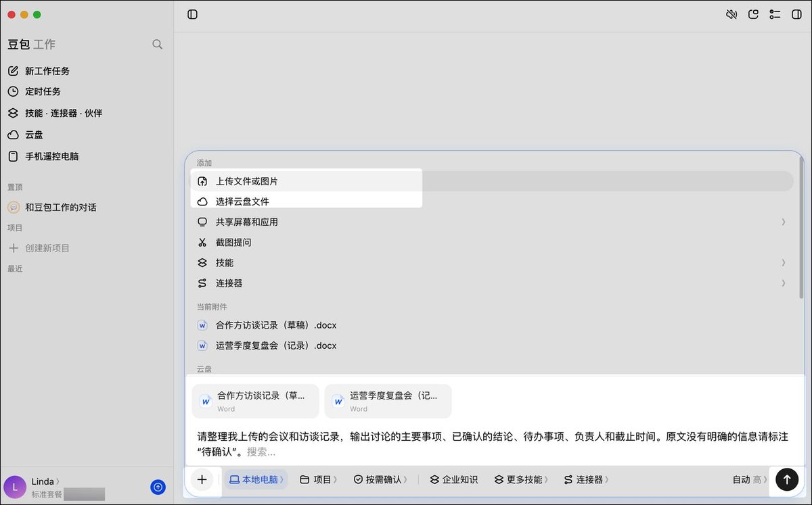Expand 共享屏幕和应用 submenu

point(492,222)
